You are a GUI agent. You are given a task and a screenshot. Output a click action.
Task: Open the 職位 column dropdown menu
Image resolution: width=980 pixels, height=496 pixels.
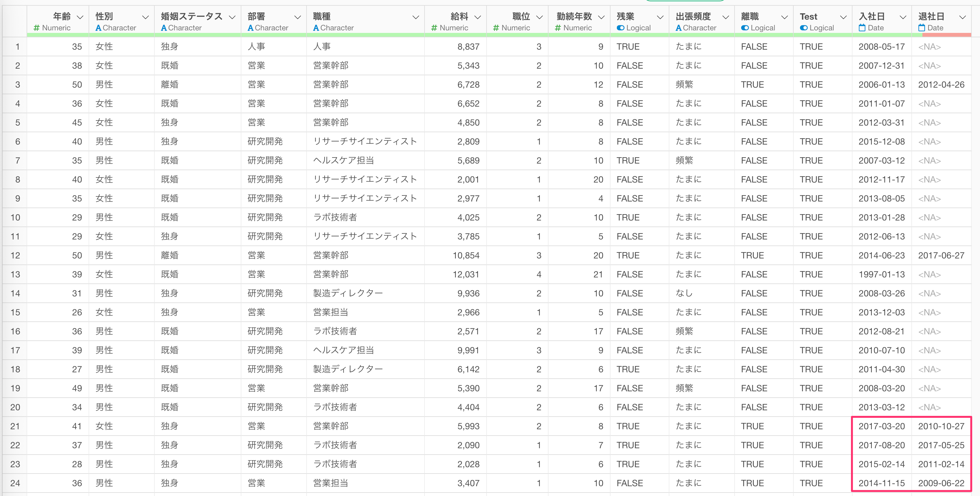pos(539,17)
